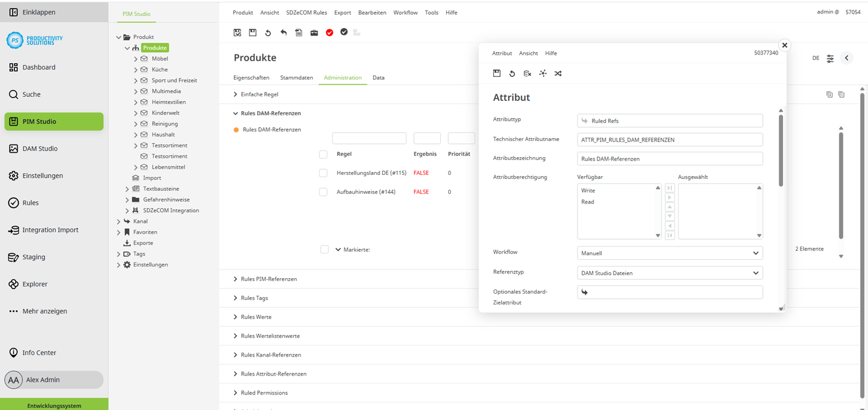Click the network node icon in the Attribut toolbar
The width and height of the screenshot is (868, 410).
(542, 73)
